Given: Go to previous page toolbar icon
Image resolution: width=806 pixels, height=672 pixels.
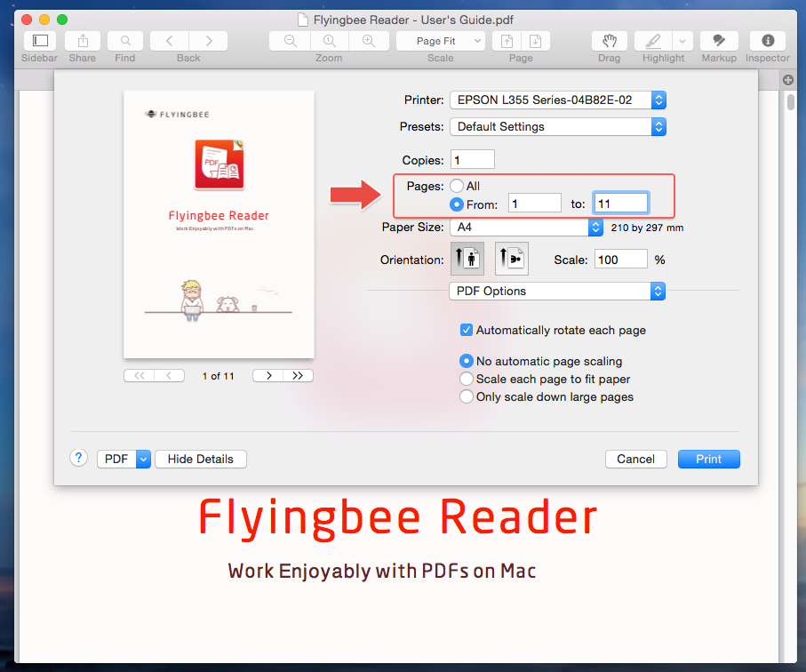Looking at the screenshot, I should point(507,41).
